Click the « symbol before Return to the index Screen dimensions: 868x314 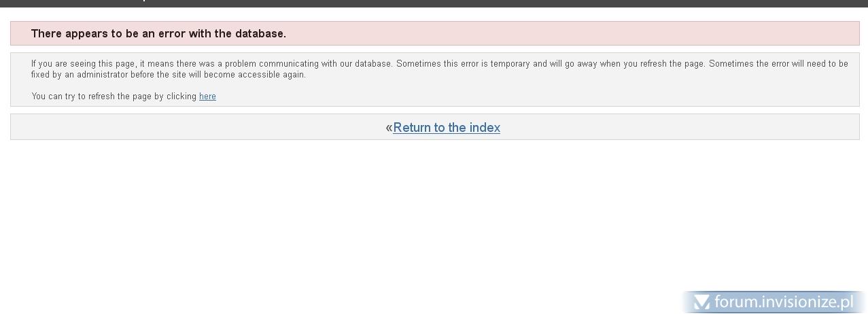tap(389, 128)
